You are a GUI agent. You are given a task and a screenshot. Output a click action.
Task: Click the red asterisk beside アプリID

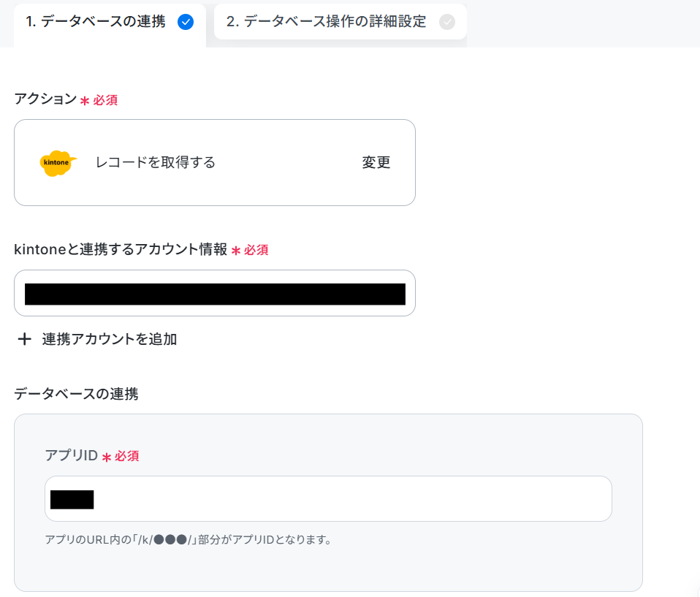[x=106, y=457]
